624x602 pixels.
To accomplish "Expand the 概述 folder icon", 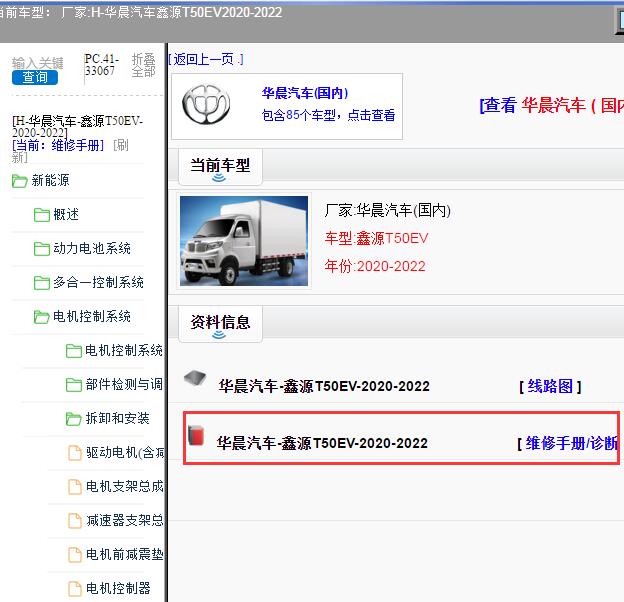I will (x=41, y=215).
